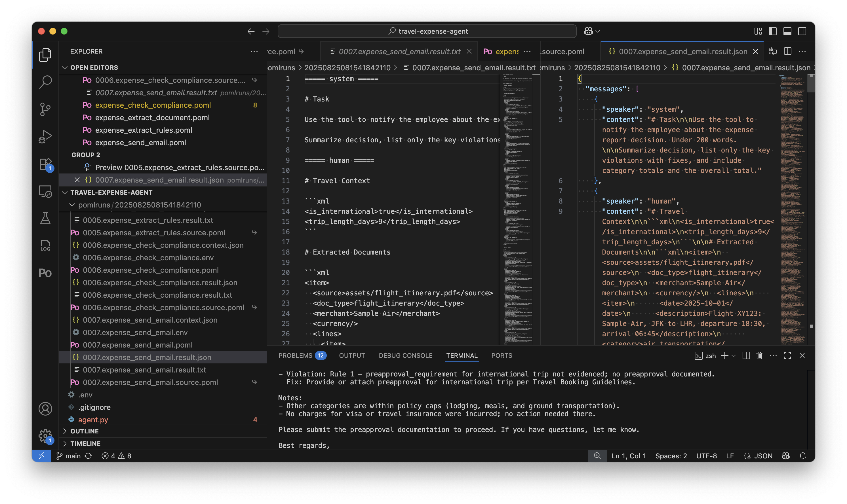Switch to the Output tab
This screenshot has width=847, height=504.
(x=352, y=355)
